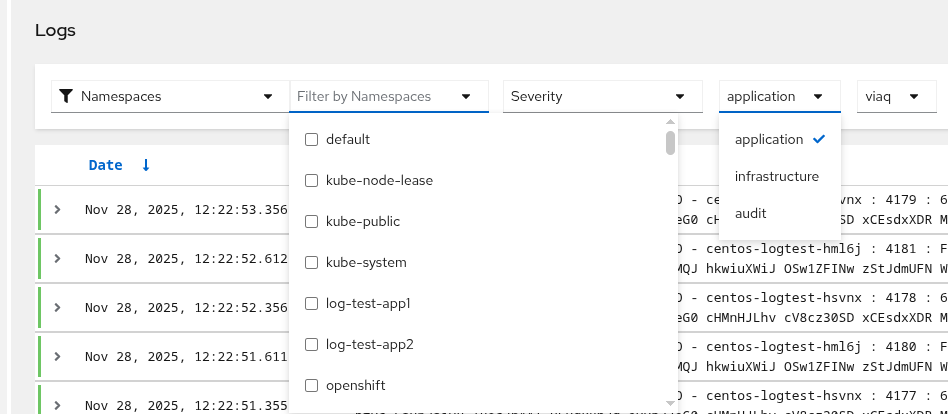Click the funnel filter icon beside Namespaces

pos(66,97)
